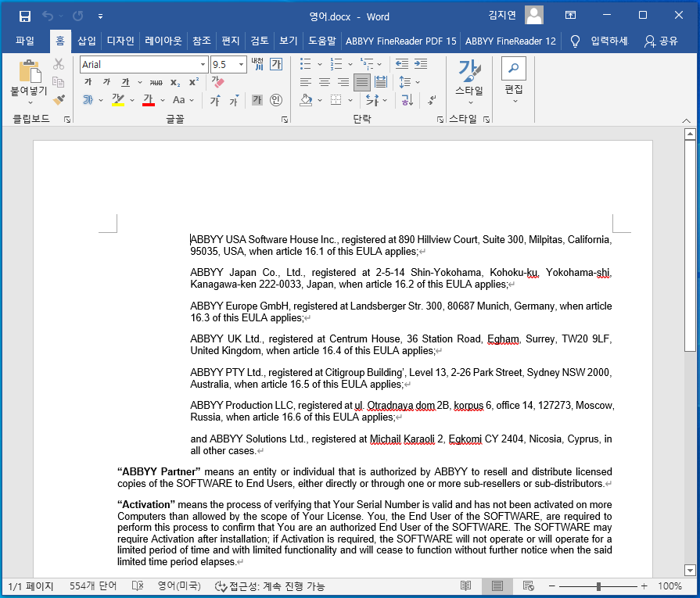Click the Enclosed Characters (인) icon
Viewport: 700px width, 598px height.
pyautogui.click(x=276, y=100)
